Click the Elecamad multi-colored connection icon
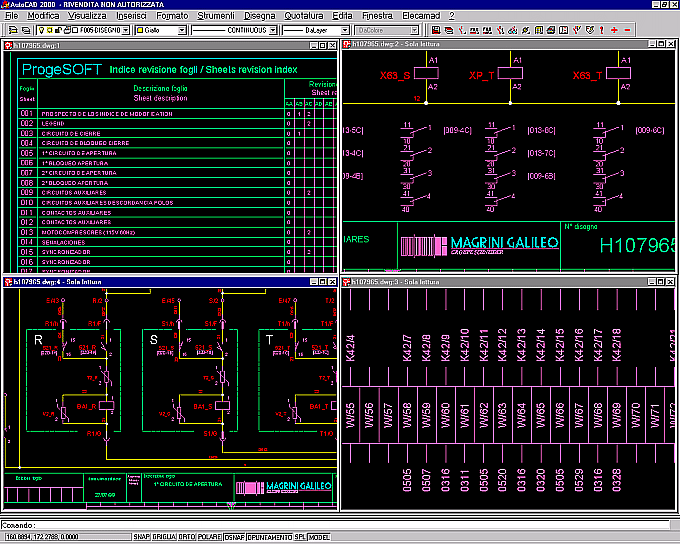This screenshot has width=680, height=544. tap(513, 30)
